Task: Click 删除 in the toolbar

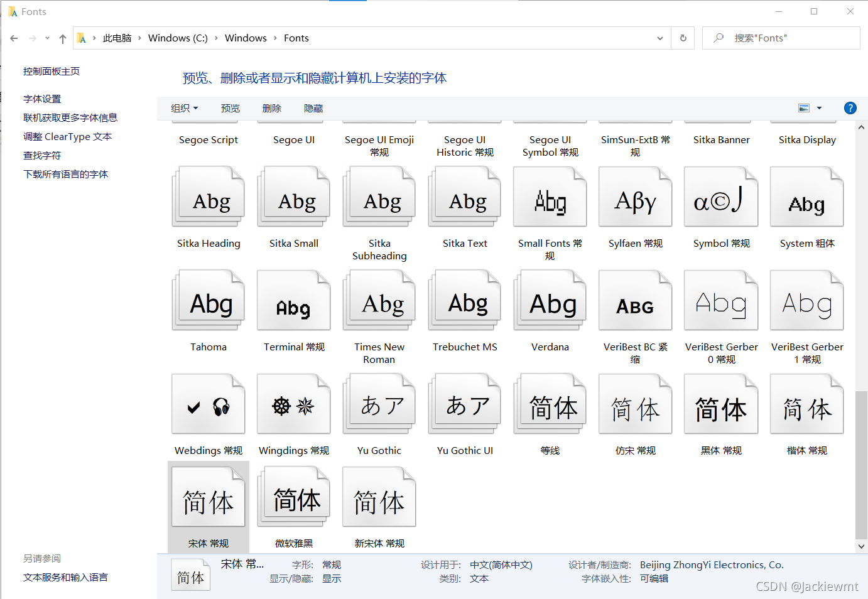Action: click(272, 108)
